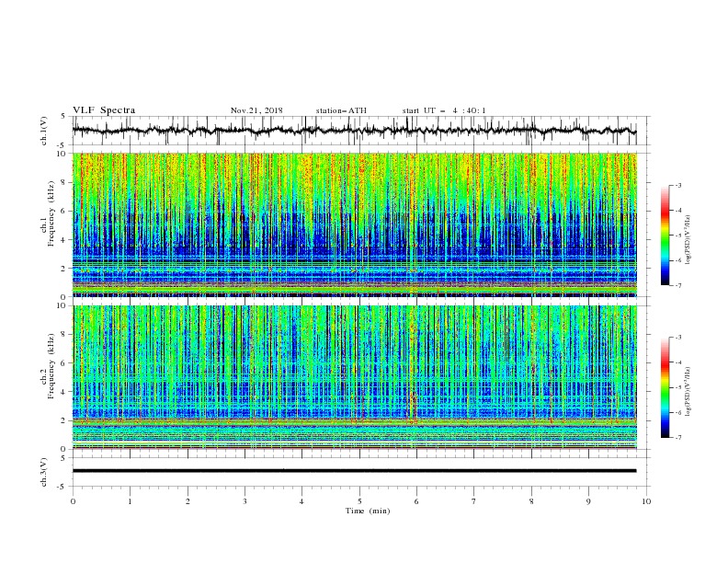Image resolution: width=728 pixels, height=563 pixels.
Task: Click the ch.1(V) waveform axis label
Action: tap(44, 131)
